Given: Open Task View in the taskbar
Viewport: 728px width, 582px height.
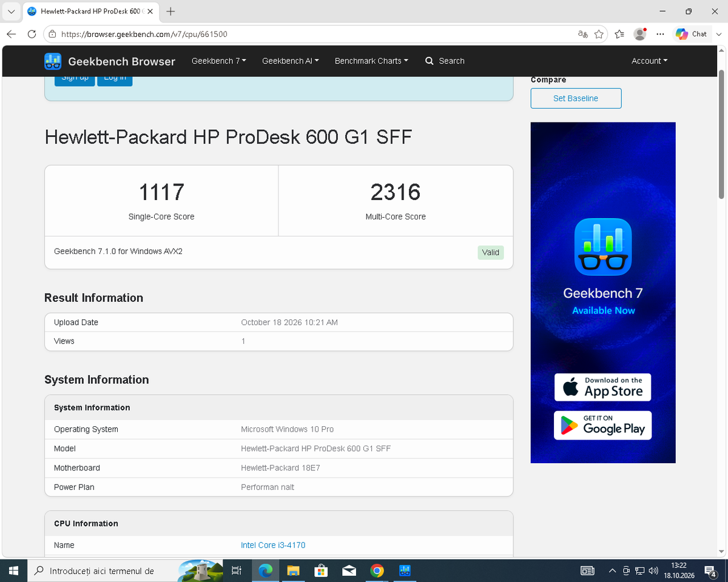Looking at the screenshot, I should tap(237, 570).
